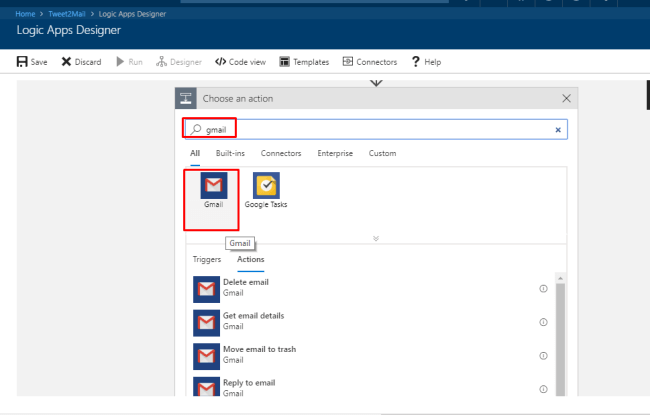Click the search box containing gmail
Image resolution: width=650 pixels, height=415 pixels.
[376, 129]
